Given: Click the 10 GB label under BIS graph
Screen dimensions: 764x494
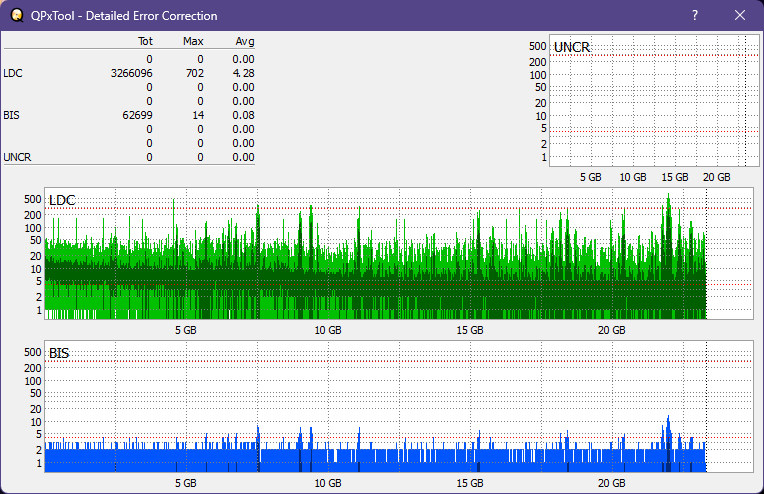Looking at the screenshot, I should click(x=328, y=483).
